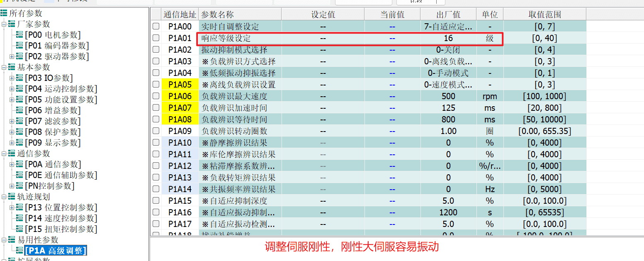Click the list icon beside P00 电机参数
The image size is (644, 261).
19,35
